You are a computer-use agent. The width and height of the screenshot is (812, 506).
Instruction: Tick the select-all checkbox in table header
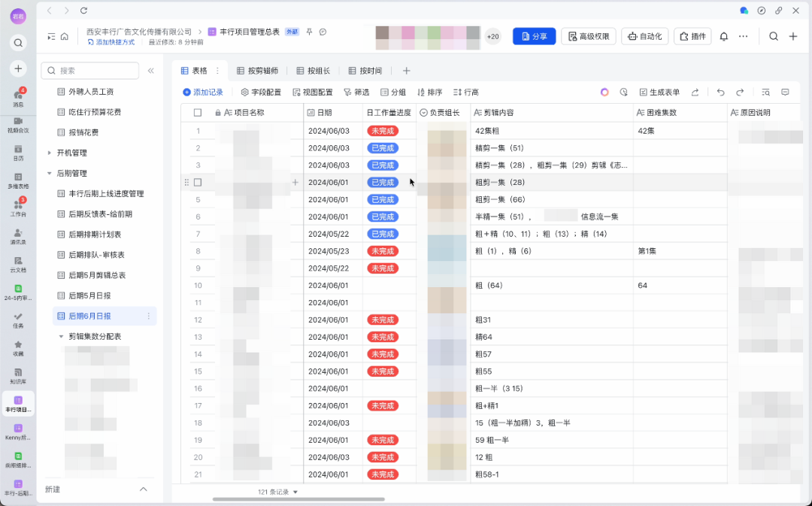[x=197, y=112]
